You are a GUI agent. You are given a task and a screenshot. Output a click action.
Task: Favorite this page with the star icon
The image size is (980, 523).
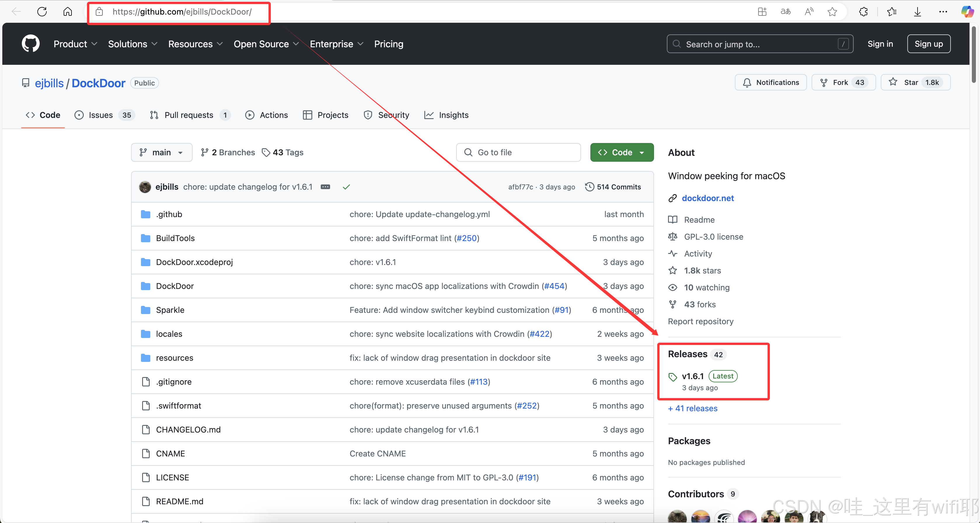(832, 12)
